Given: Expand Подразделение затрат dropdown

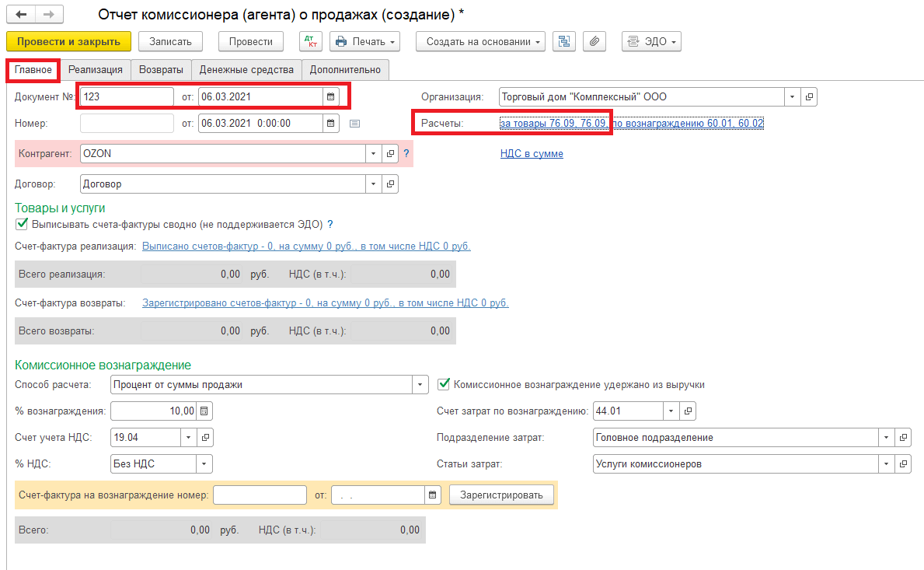Looking at the screenshot, I should click(886, 437).
